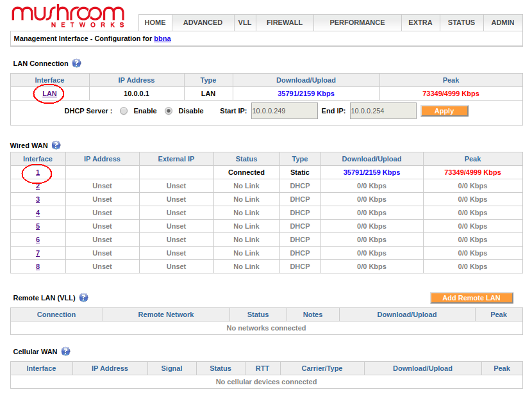Click the Notes column header
The image size is (532, 399).
click(313, 314)
